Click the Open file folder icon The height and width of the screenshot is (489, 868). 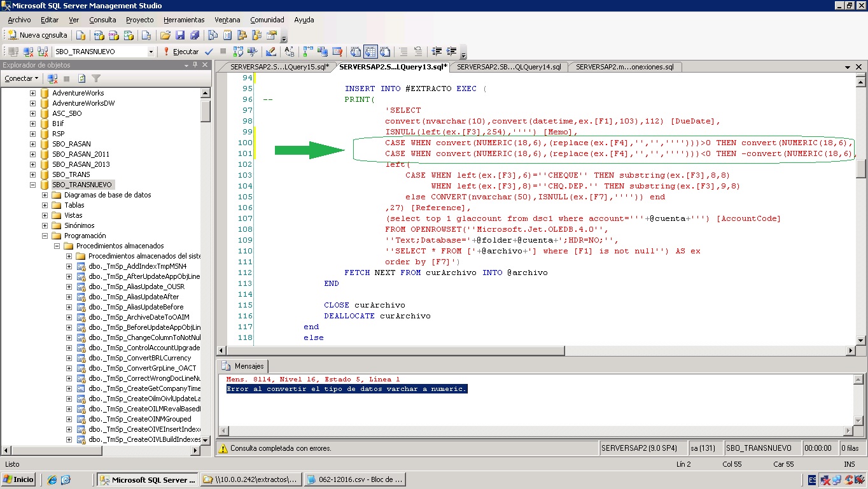pos(165,36)
